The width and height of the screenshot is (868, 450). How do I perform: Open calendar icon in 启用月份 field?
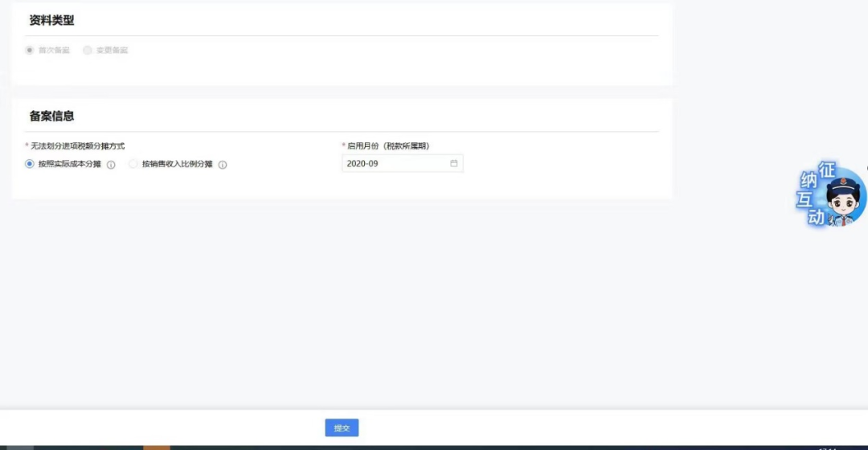coord(453,163)
